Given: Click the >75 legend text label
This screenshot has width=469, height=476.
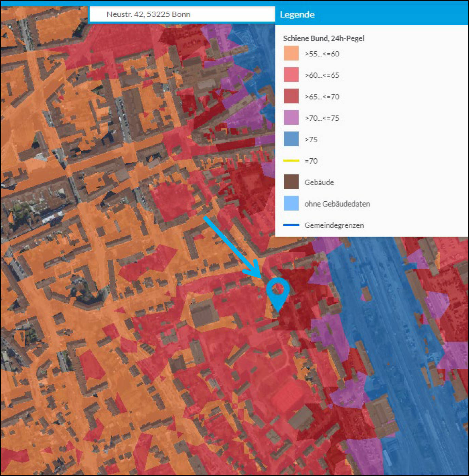Looking at the screenshot, I should [311, 140].
